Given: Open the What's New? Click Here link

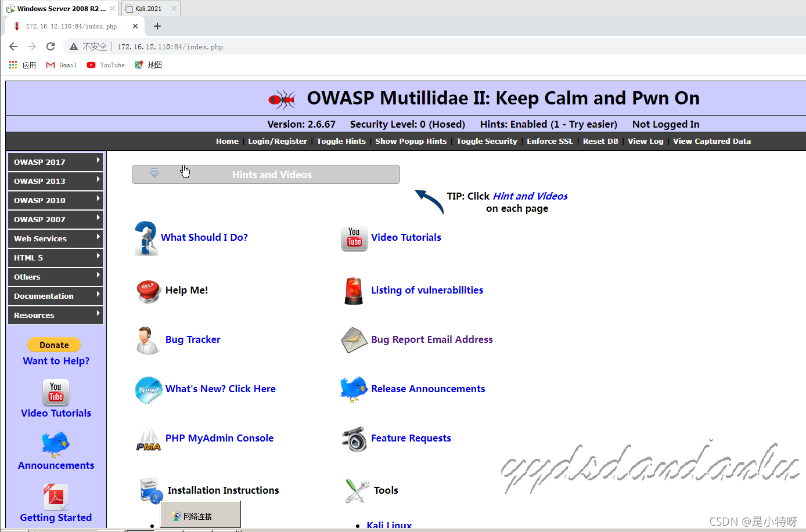Looking at the screenshot, I should [x=221, y=389].
